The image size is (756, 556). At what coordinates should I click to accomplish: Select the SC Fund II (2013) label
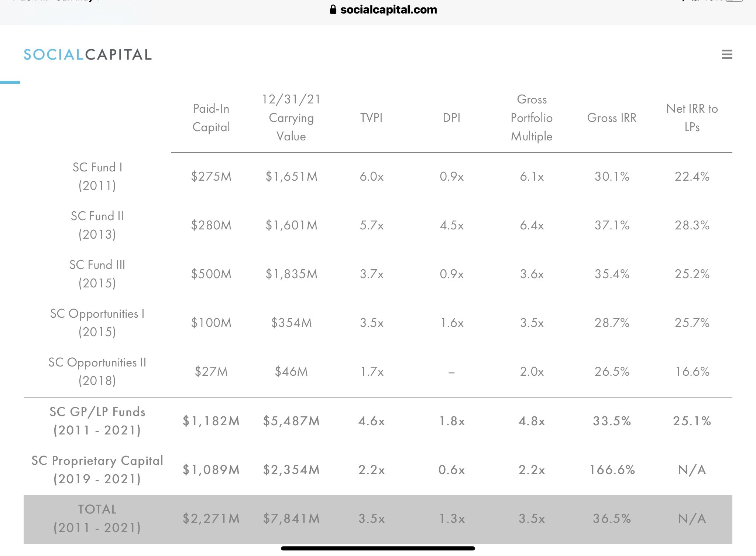pos(97,225)
